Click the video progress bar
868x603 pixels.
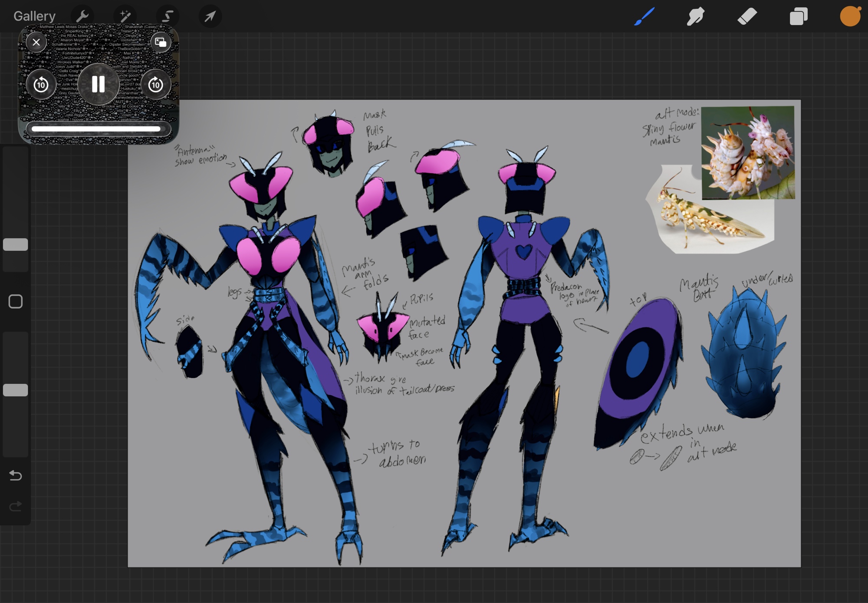pyautogui.click(x=96, y=129)
